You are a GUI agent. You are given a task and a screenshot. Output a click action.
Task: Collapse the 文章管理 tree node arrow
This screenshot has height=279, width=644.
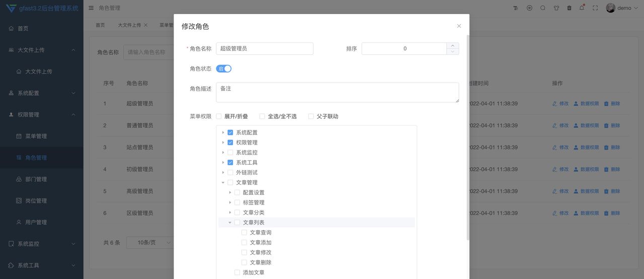click(x=223, y=182)
